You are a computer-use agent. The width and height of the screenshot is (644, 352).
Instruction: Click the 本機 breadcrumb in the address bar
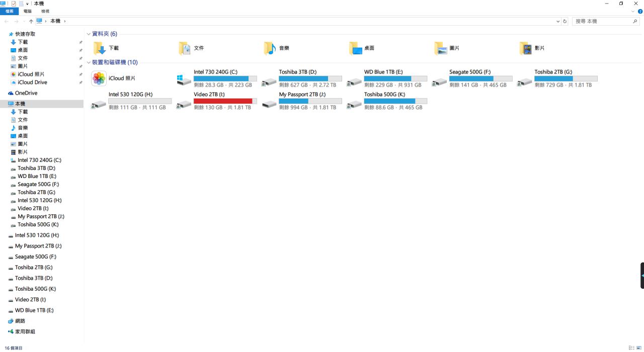(x=55, y=21)
